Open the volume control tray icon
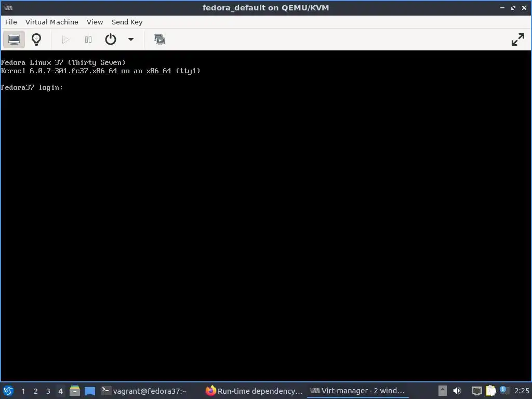 click(x=457, y=391)
